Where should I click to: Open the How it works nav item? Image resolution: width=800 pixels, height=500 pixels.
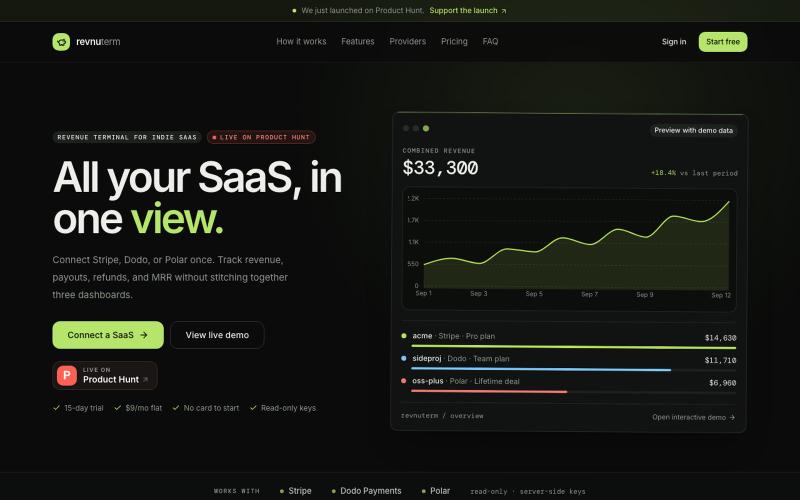[301, 41]
